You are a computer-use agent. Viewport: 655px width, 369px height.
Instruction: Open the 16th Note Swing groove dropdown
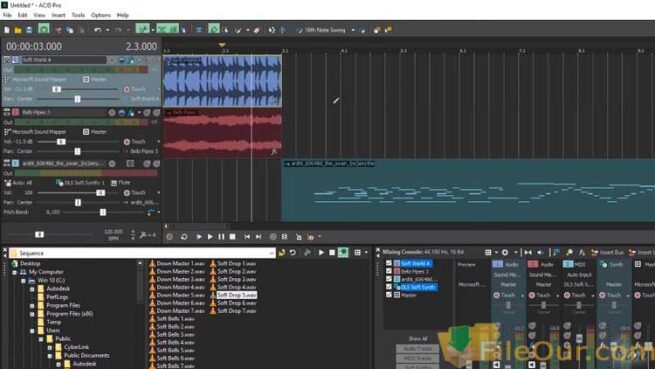click(353, 30)
